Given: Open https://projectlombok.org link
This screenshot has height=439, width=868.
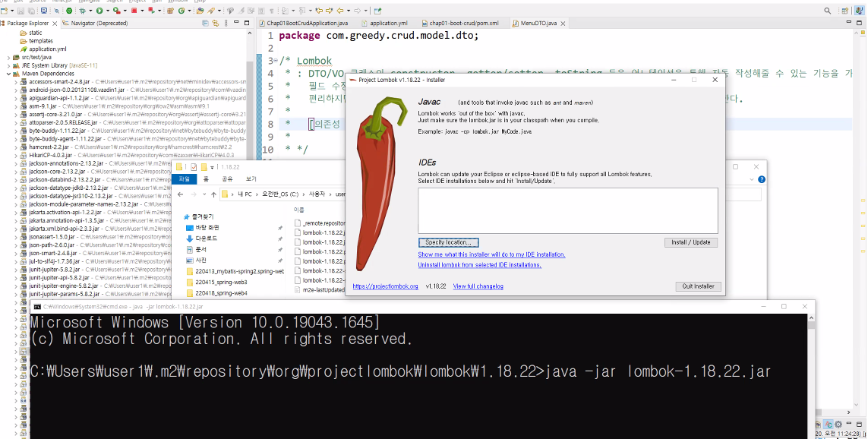Looking at the screenshot, I should tap(385, 286).
